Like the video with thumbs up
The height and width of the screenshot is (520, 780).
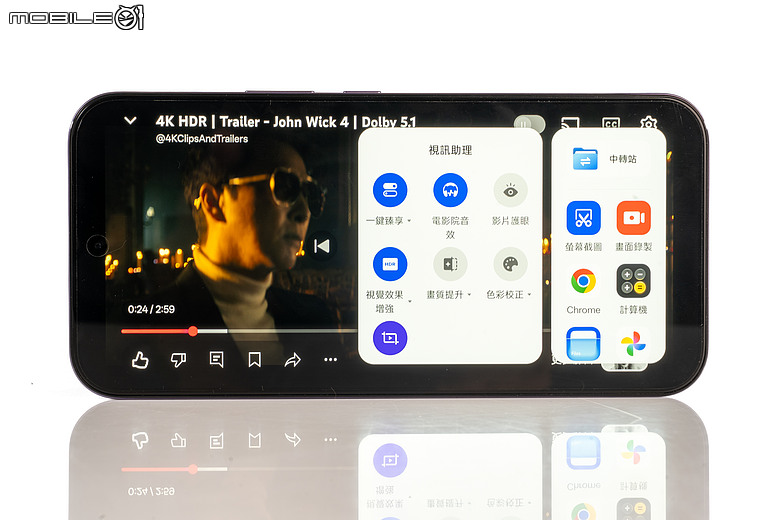140,359
